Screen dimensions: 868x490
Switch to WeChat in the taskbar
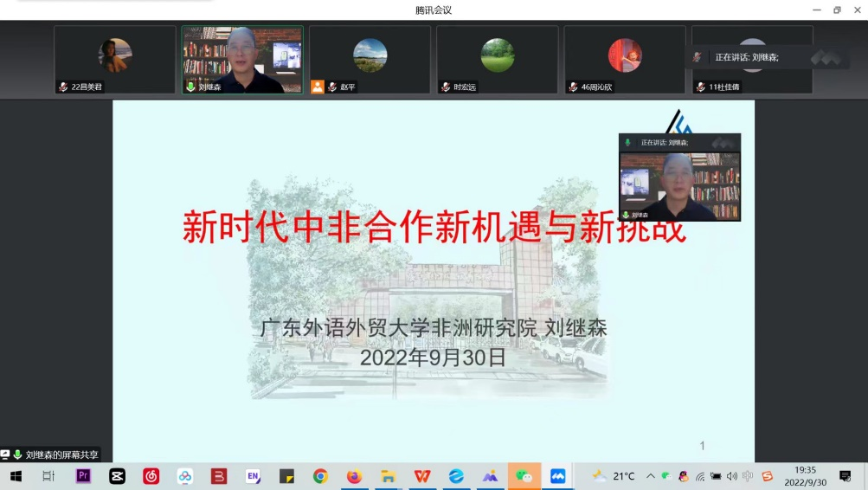pos(524,475)
